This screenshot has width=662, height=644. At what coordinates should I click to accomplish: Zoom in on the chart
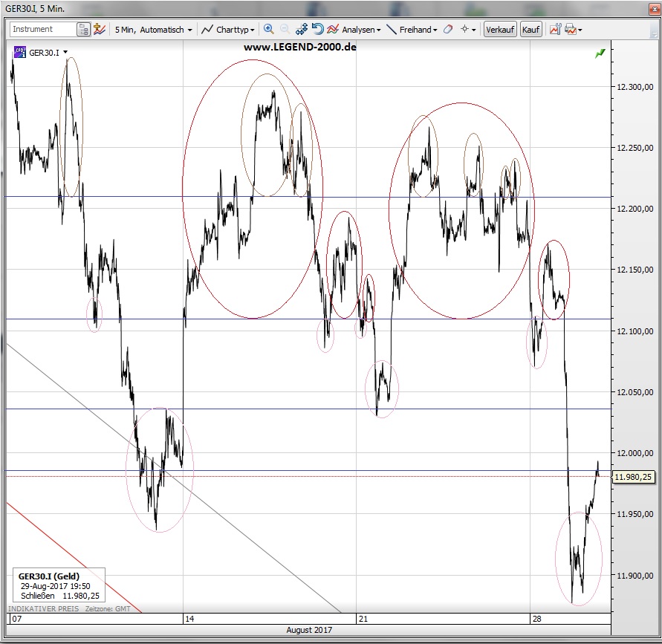(x=268, y=30)
